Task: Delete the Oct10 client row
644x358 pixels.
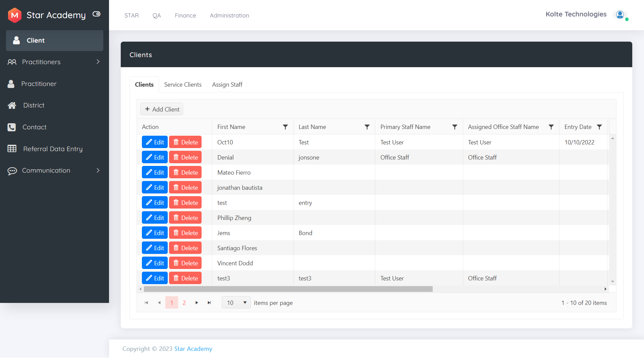Action: [185, 142]
